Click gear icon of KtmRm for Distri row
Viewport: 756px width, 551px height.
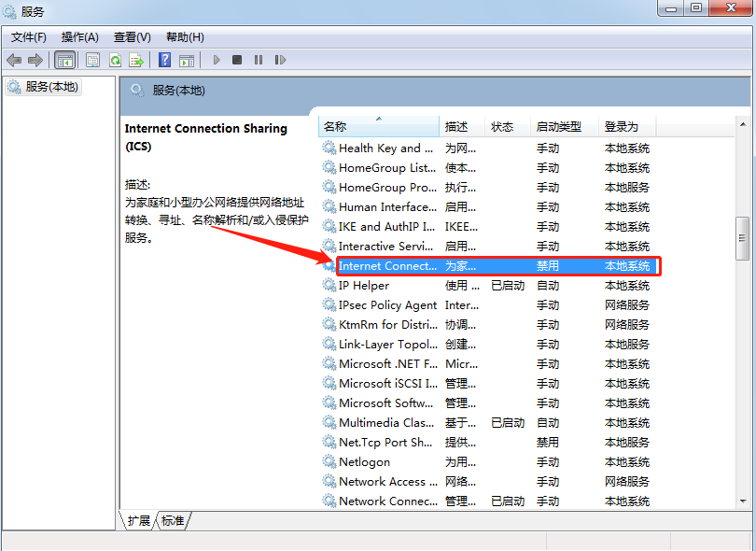(x=329, y=324)
